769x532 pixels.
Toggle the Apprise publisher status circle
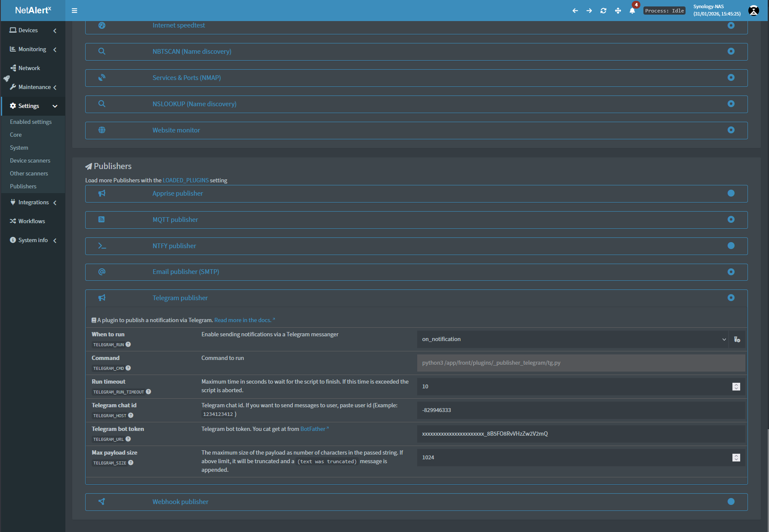(x=731, y=194)
